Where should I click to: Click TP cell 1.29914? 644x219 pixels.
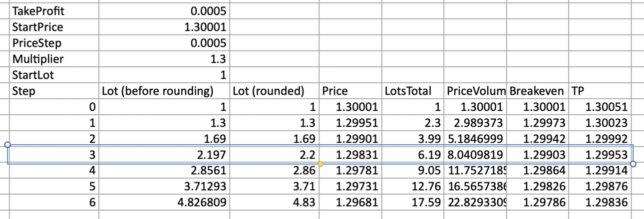coord(601,170)
